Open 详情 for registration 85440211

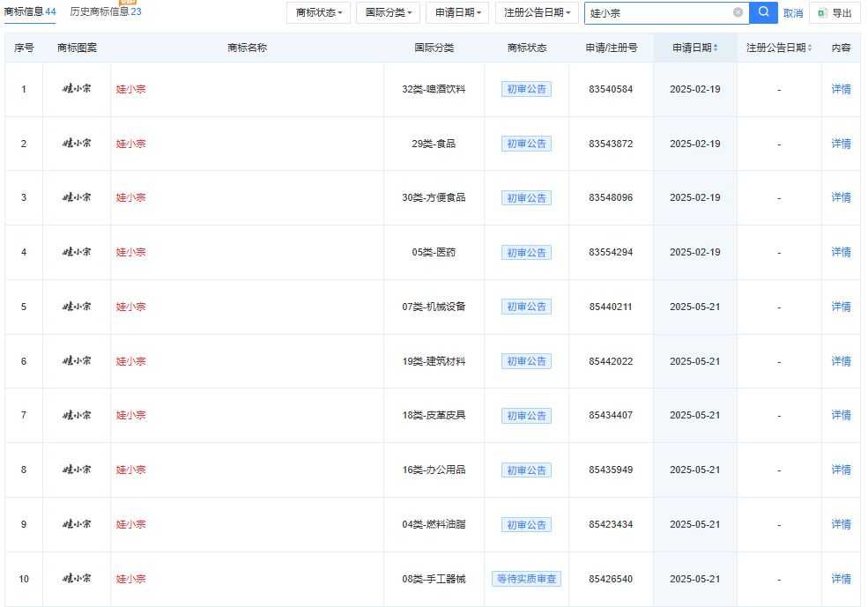841,307
